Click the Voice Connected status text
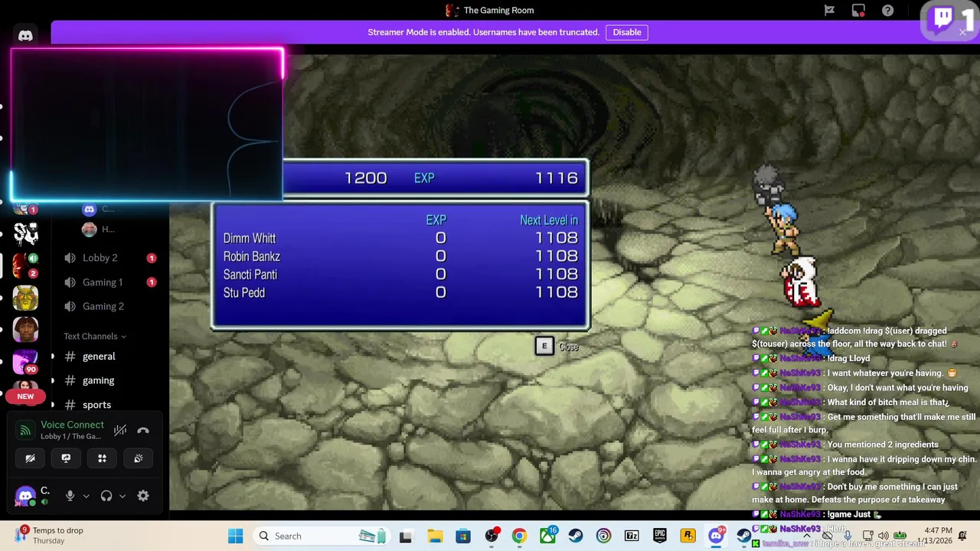980x551 pixels. [72, 425]
